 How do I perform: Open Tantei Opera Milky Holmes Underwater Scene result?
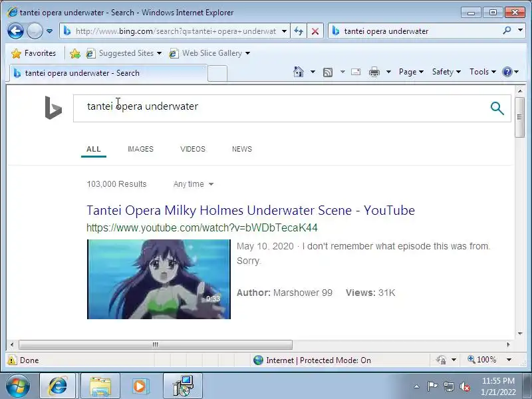[251, 210]
